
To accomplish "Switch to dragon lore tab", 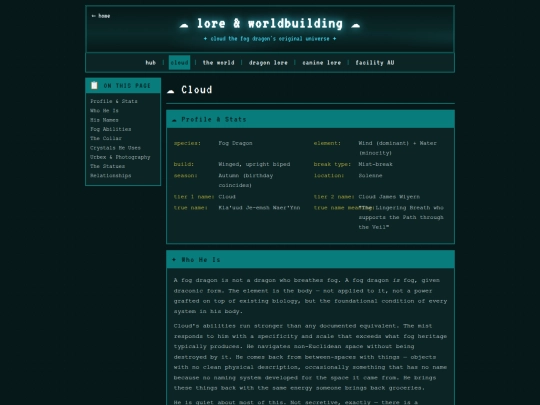I will pyautogui.click(x=268, y=63).
